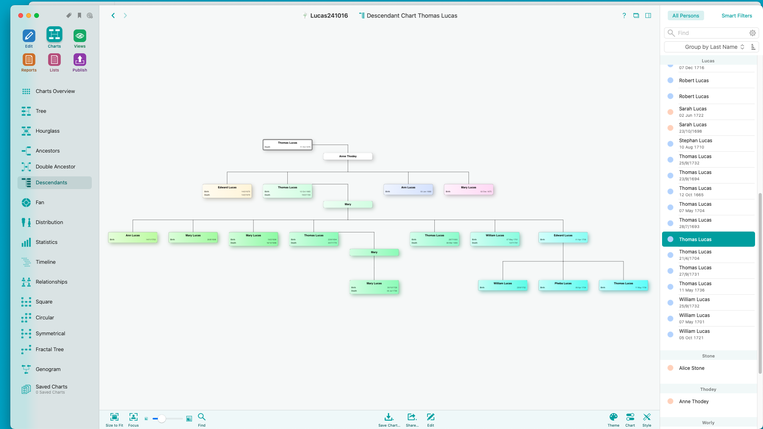
Task: Click the tag icon in title bar
Action: pyautogui.click(x=69, y=16)
